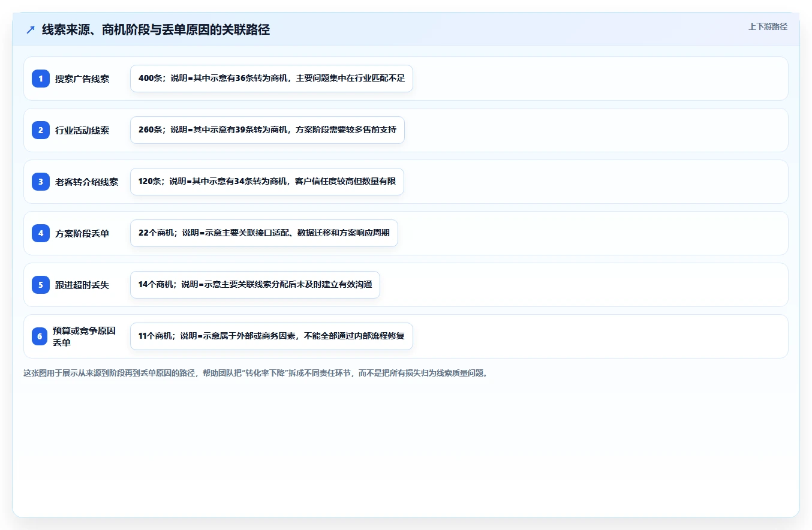Open the 11个商机 description box

tap(272, 336)
